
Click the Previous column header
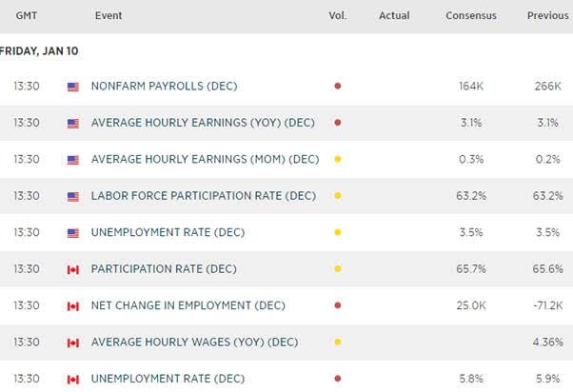[x=547, y=15]
